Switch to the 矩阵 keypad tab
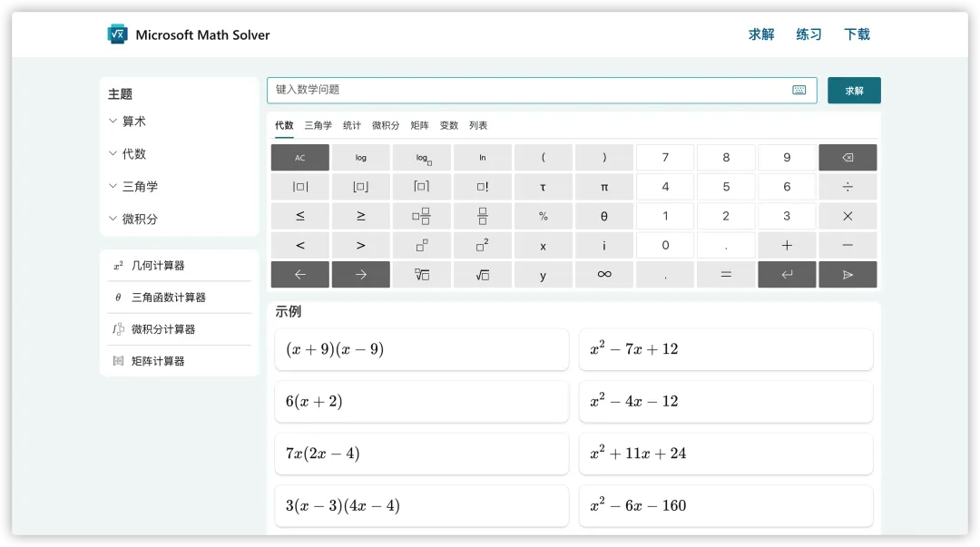The height and width of the screenshot is (547, 980). pyautogui.click(x=419, y=126)
